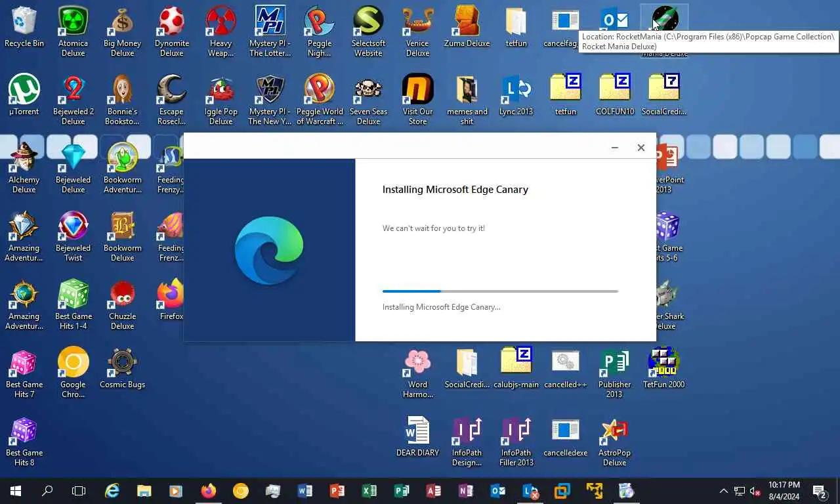Select the cancelledexe file icon
Viewport: 840px width, 504px height.
point(565,436)
